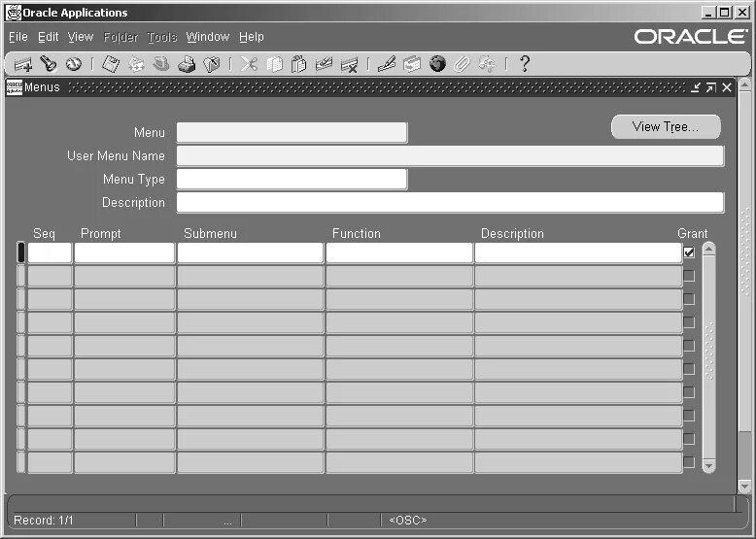Click into the User Menu Name field

450,155
